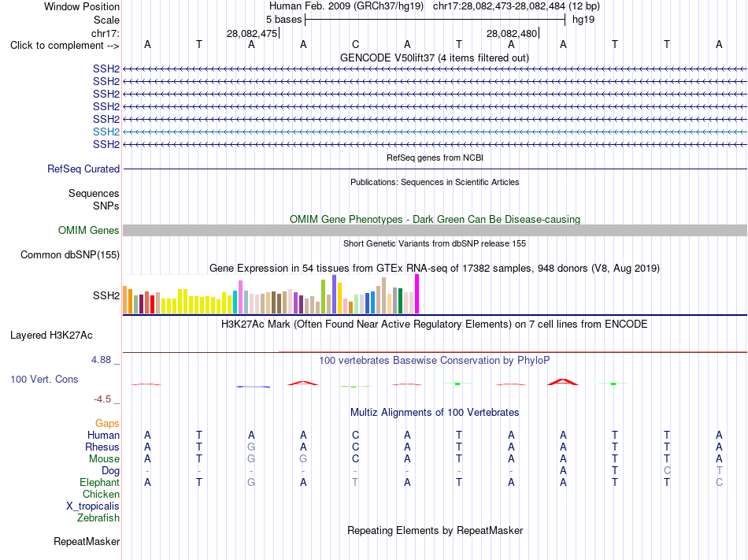The height and width of the screenshot is (560, 748).
Task: Click the Common dbSNP(155) track label
Action: click(70, 254)
